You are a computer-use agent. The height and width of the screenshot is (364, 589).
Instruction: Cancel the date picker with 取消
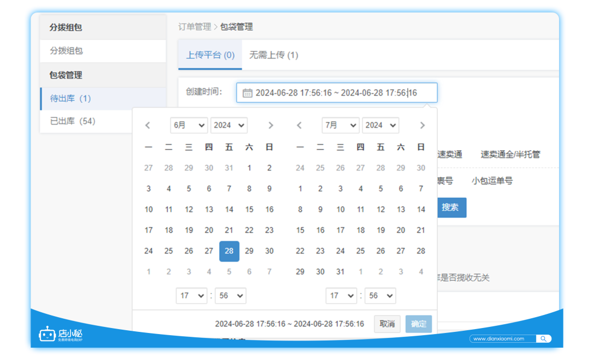click(387, 324)
